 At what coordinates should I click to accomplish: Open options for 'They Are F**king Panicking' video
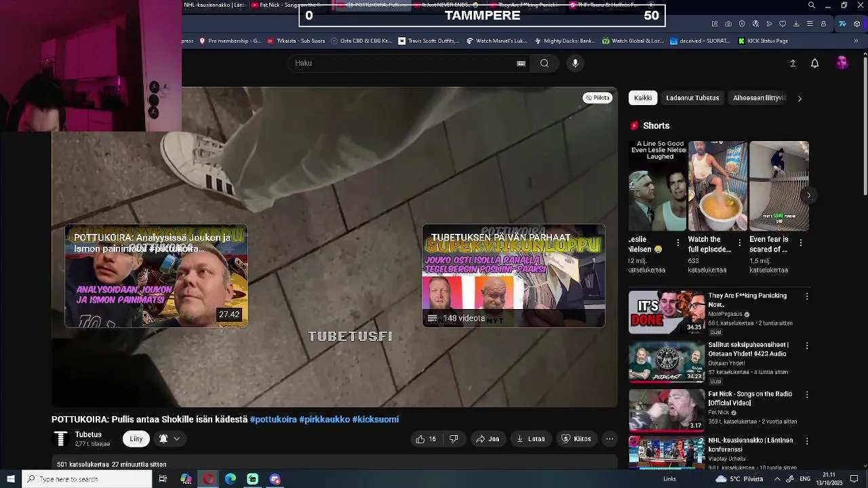pyautogui.click(x=807, y=296)
